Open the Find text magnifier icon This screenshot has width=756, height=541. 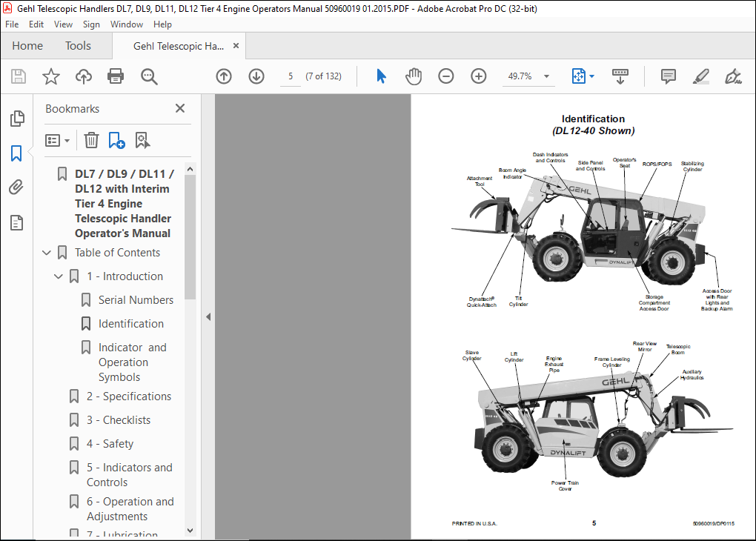149,76
